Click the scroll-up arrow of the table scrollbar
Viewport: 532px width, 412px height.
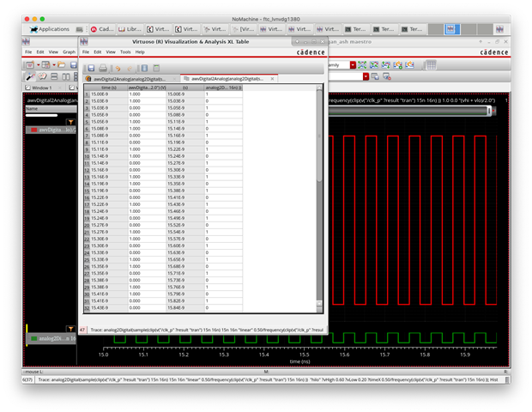[319, 88]
